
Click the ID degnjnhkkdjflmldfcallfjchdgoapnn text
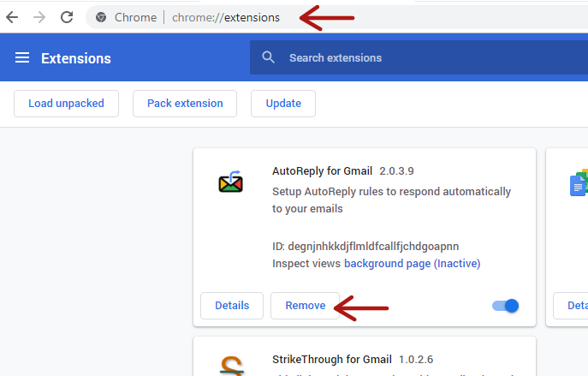pos(365,246)
